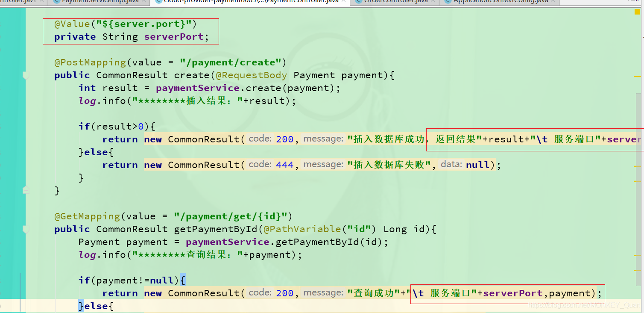Click the if(payment!=null) condition
Viewport: 644px width, 313px height.
(x=132, y=281)
